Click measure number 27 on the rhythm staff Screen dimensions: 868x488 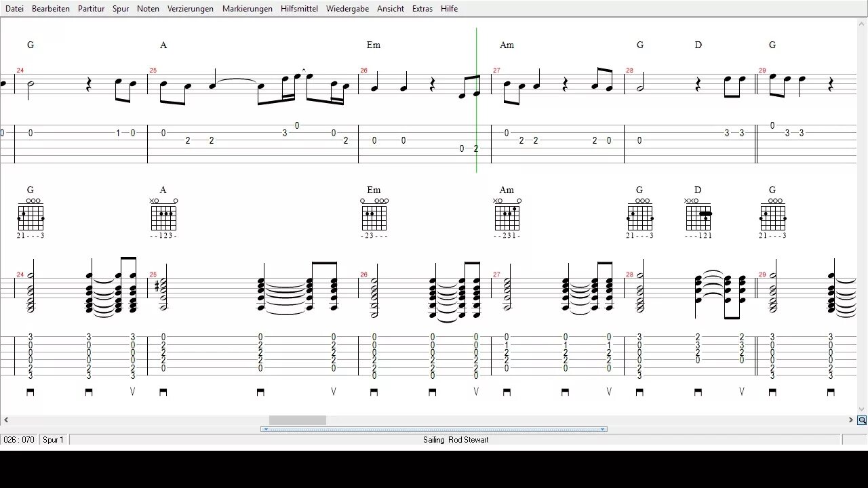pyautogui.click(x=497, y=274)
